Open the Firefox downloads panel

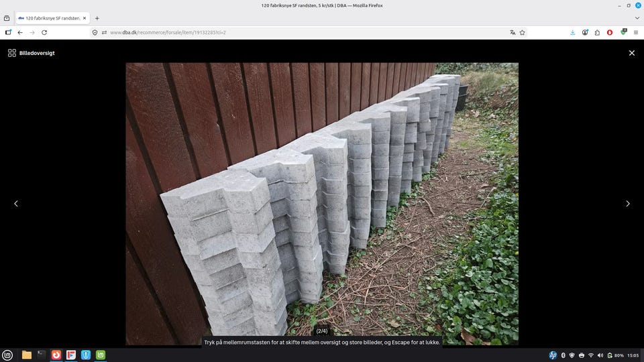pos(572,32)
